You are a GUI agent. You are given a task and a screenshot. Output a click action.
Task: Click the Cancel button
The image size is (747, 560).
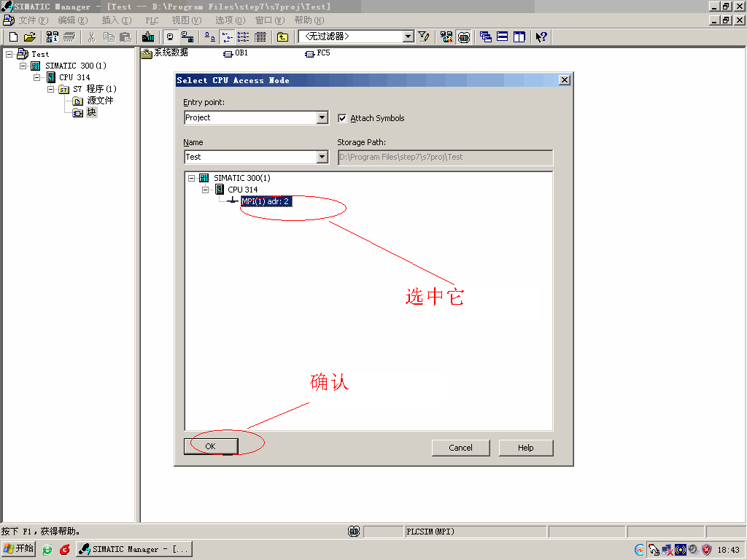[x=460, y=448]
